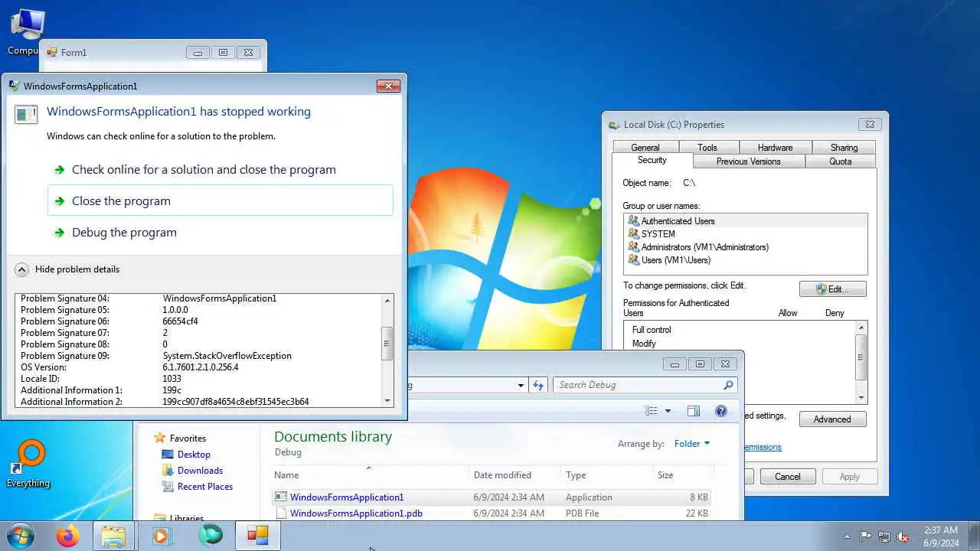Open the view options dropdown arrow
The height and width of the screenshot is (551, 980).
pyautogui.click(x=668, y=411)
